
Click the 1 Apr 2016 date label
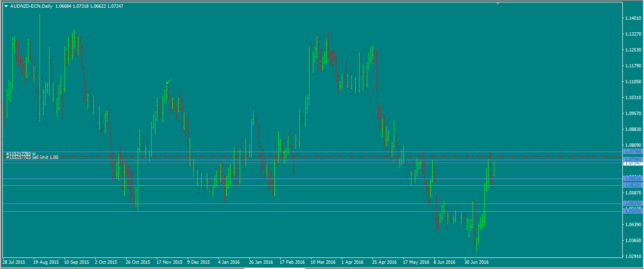tap(352, 263)
